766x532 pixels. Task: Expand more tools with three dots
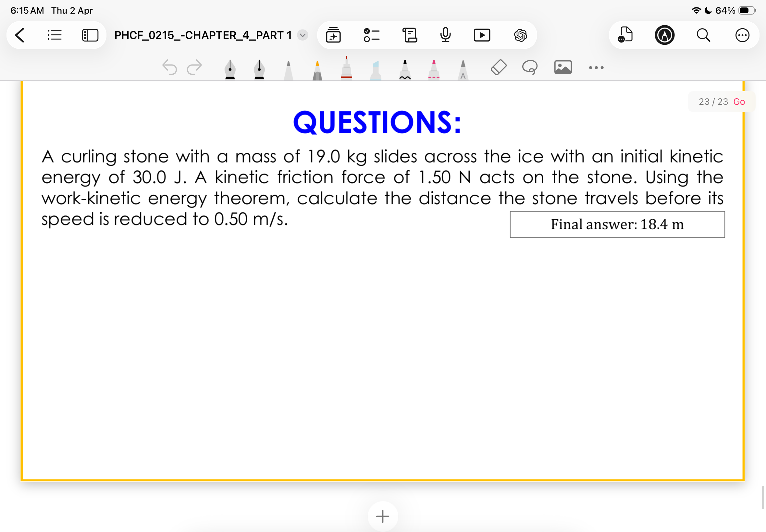coord(596,68)
